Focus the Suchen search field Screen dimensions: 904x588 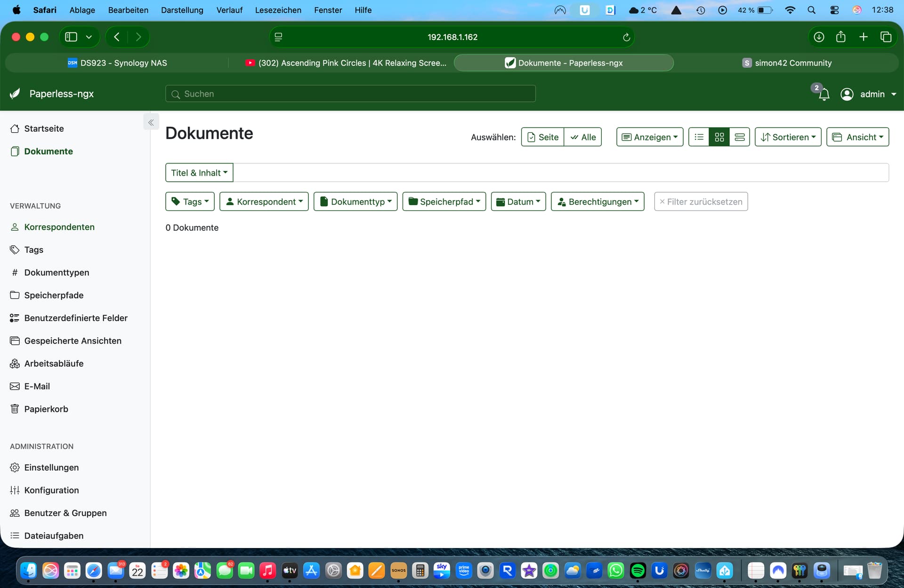tap(351, 94)
